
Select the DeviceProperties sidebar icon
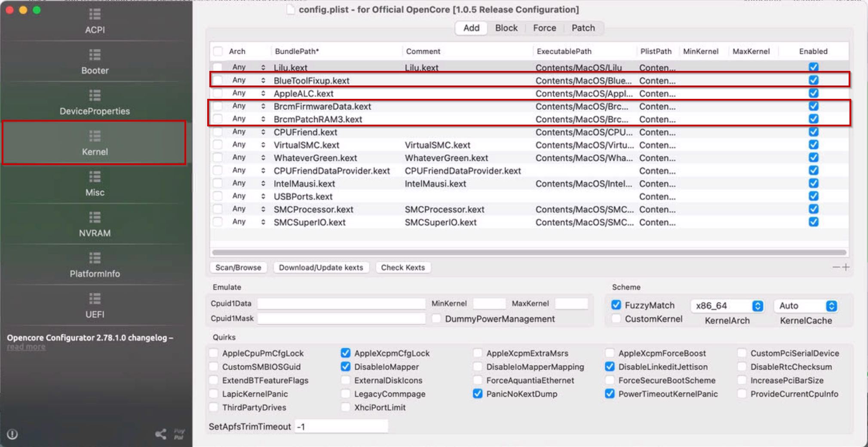95,96
